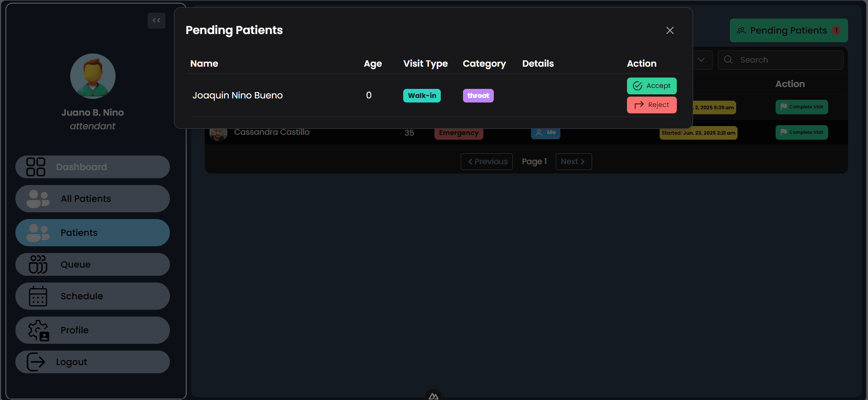Click the Dashboard grid icon
The width and height of the screenshot is (868, 400).
click(36, 167)
